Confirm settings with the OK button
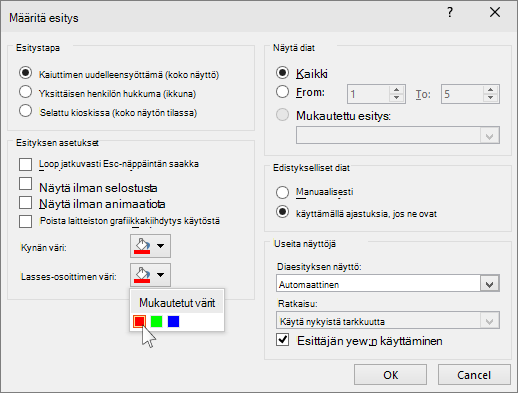The image size is (518, 393). [390, 375]
